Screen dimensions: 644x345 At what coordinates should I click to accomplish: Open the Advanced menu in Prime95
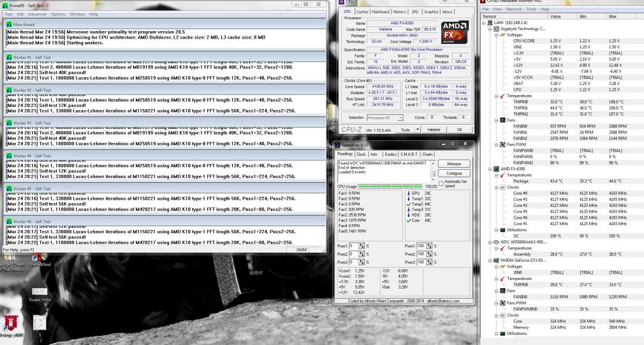tap(37, 14)
